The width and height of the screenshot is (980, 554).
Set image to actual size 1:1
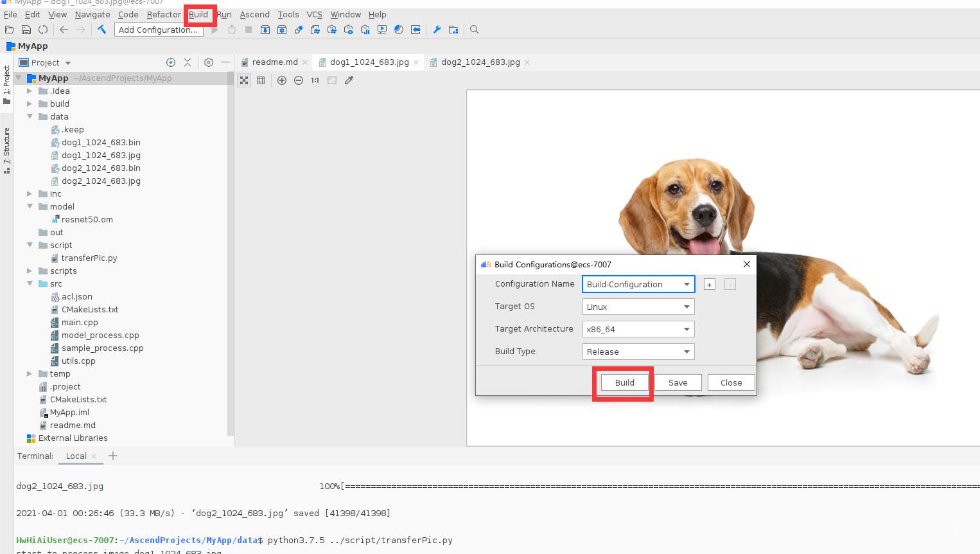[315, 80]
